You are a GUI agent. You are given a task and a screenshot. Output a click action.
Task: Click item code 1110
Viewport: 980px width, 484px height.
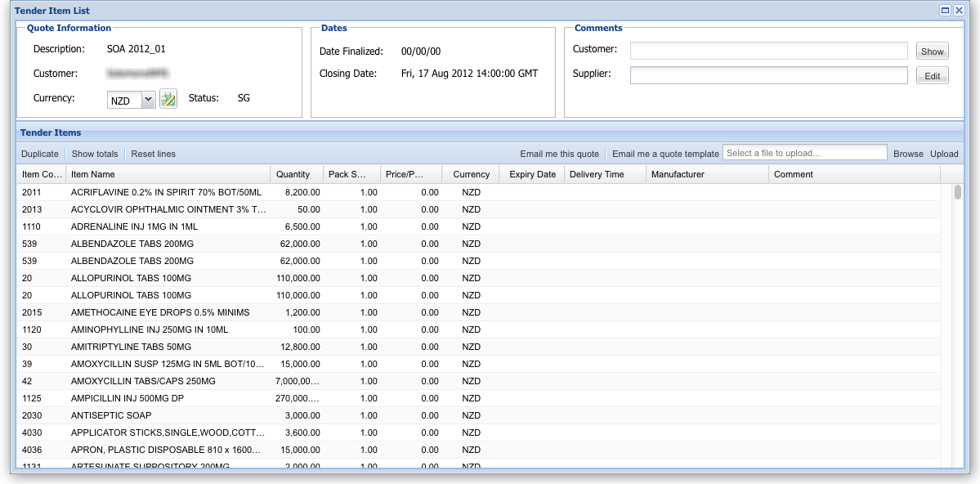(31, 226)
